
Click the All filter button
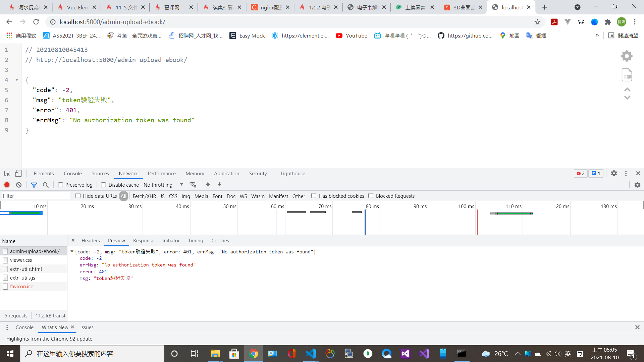click(124, 196)
